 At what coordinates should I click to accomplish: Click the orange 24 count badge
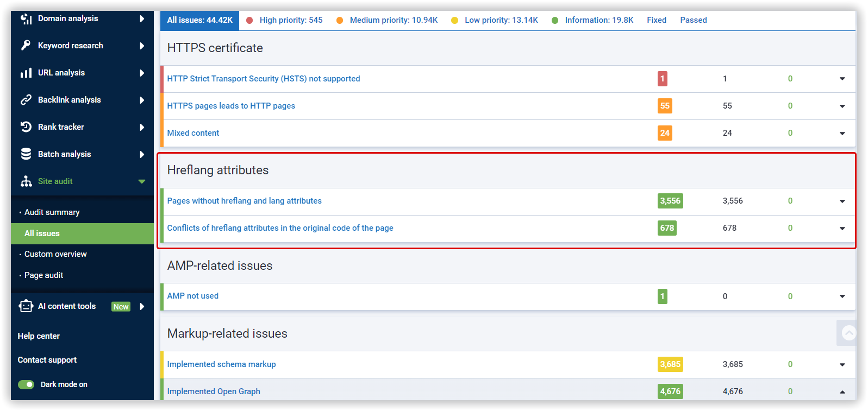[665, 133]
